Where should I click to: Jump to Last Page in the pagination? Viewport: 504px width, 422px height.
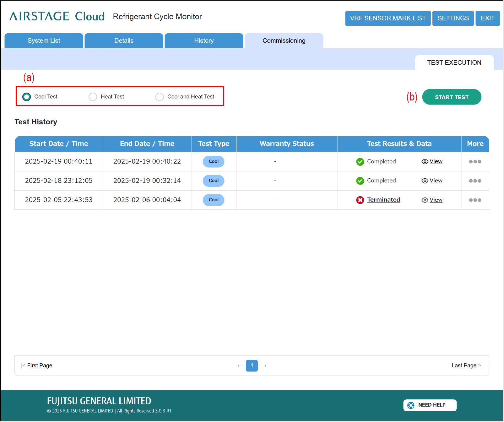pos(467,365)
